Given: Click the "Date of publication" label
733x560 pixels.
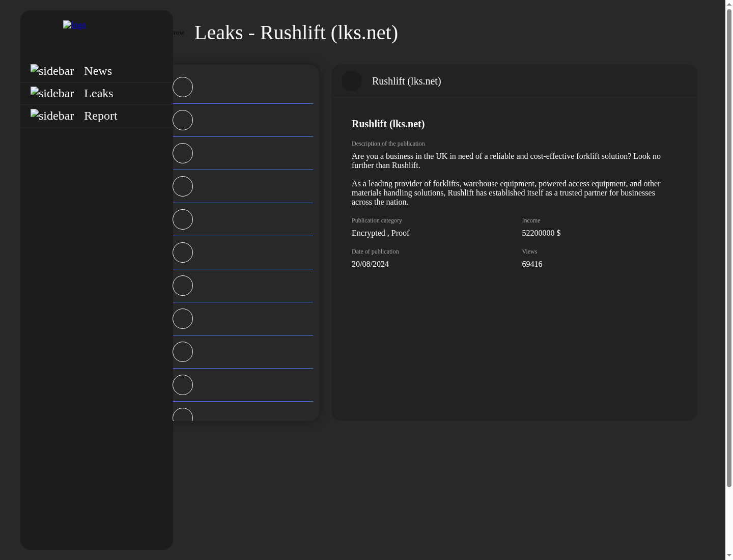Looking at the screenshot, I should coord(375,251).
